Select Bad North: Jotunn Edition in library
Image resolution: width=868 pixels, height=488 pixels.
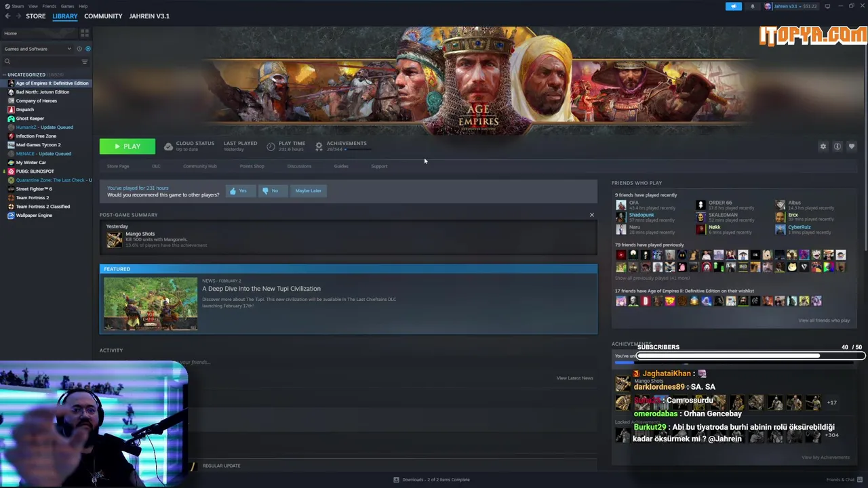click(x=42, y=92)
